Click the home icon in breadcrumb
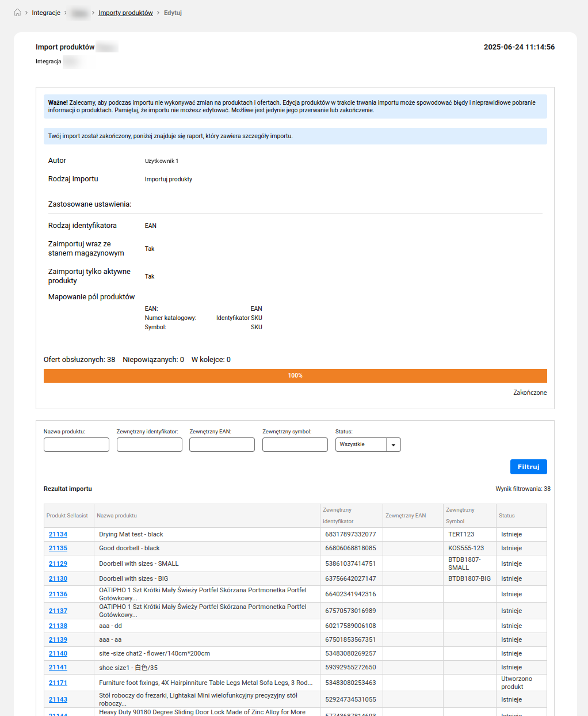 [17, 13]
